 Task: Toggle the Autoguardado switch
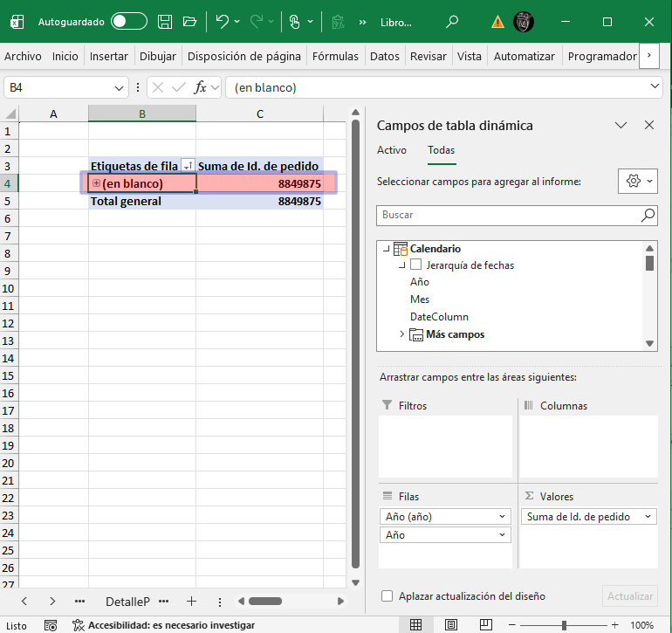[x=129, y=22]
